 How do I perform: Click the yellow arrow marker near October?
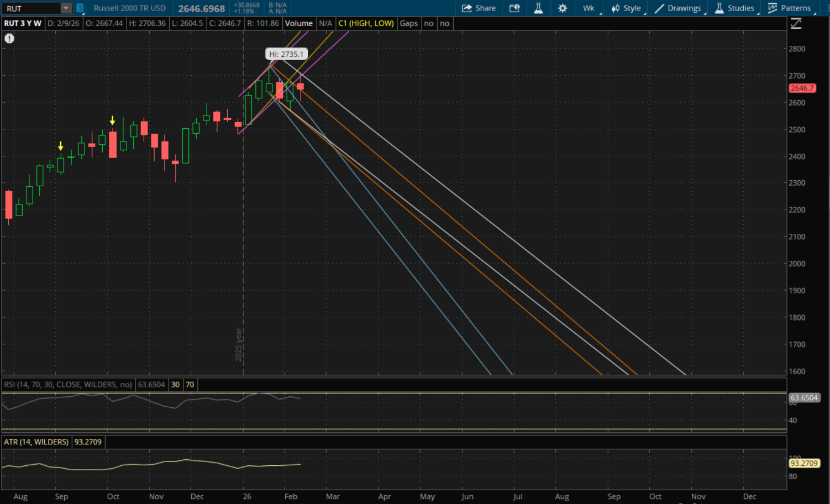(113, 120)
